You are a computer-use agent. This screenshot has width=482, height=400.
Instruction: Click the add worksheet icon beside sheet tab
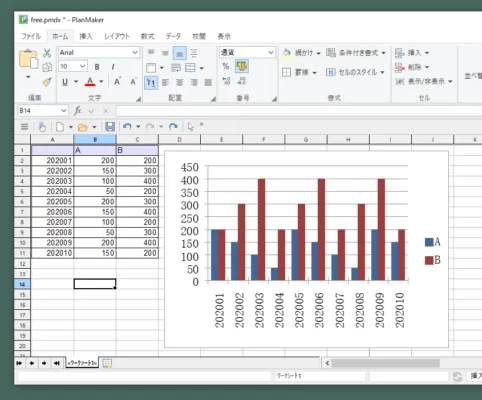click(x=107, y=363)
